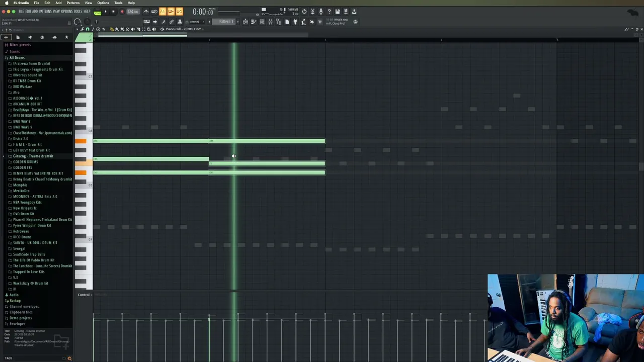Open VIEW in FL Studio's in-window menu
The height and width of the screenshot is (362, 644).
(x=56, y=12)
